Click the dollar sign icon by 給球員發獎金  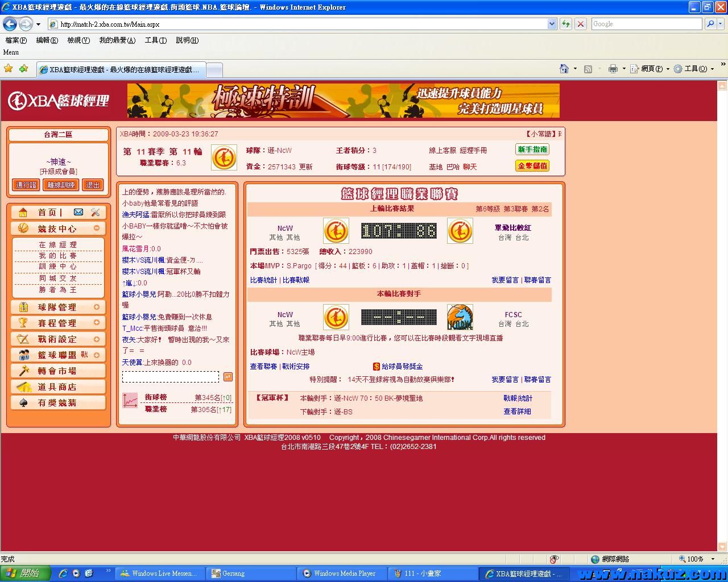tap(376, 367)
